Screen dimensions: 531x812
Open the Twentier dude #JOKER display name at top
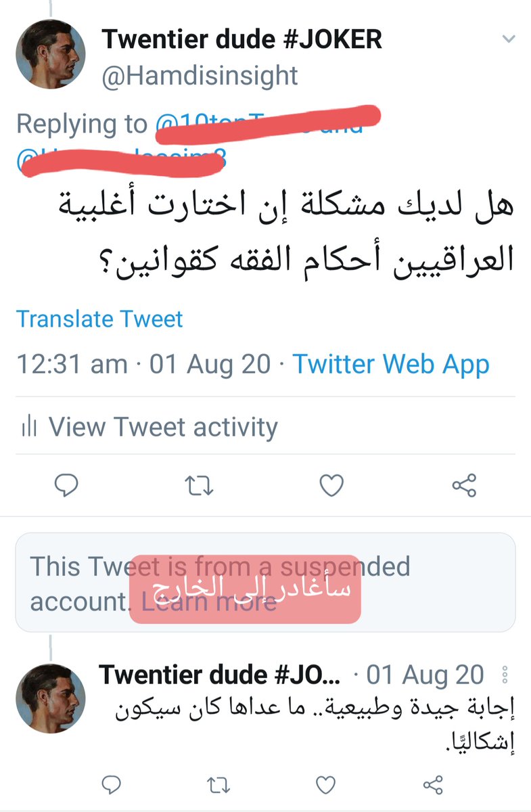pyautogui.click(x=242, y=39)
